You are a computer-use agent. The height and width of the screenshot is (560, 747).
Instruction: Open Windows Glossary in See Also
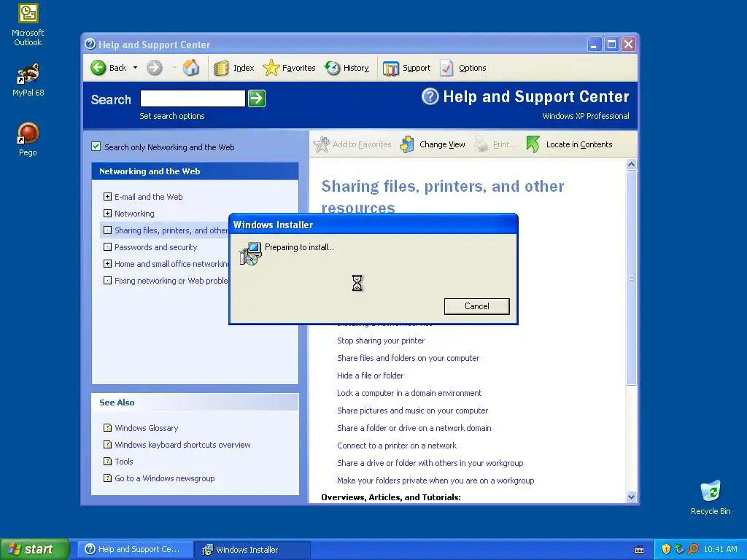tap(146, 428)
